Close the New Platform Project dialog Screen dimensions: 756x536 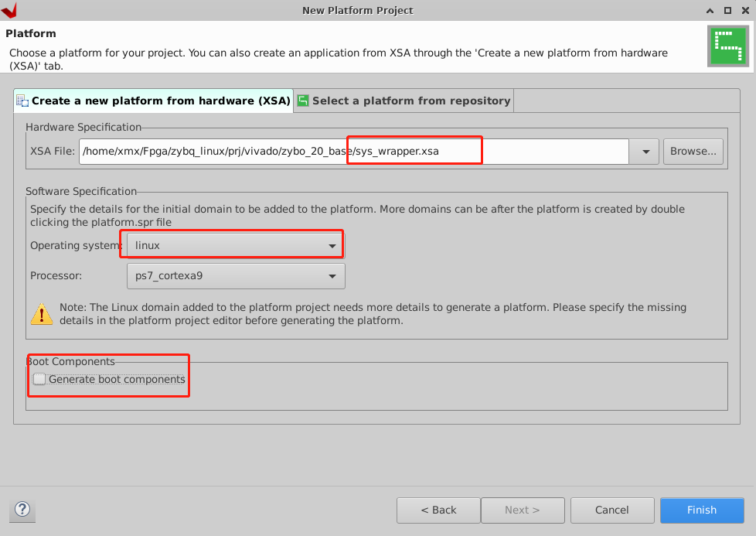[x=745, y=10]
